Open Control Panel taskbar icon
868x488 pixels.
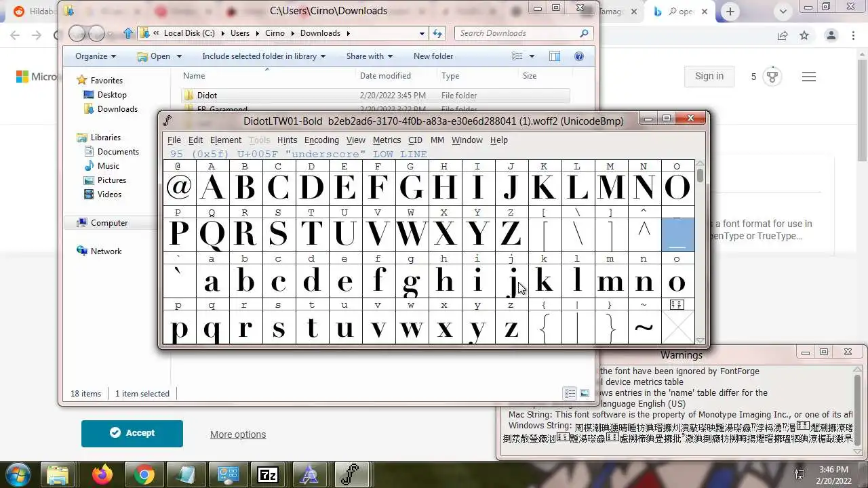click(x=226, y=475)
